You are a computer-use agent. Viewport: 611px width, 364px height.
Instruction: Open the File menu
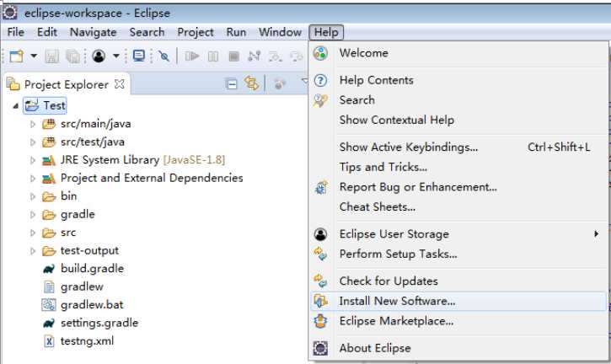click(15, 32)
